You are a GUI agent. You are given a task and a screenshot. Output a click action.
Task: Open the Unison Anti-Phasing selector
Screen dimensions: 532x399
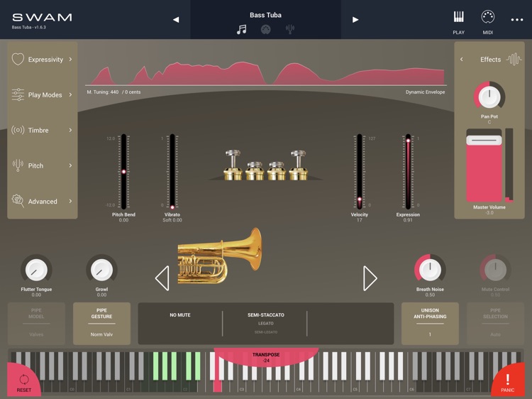(x=430, y=324)
